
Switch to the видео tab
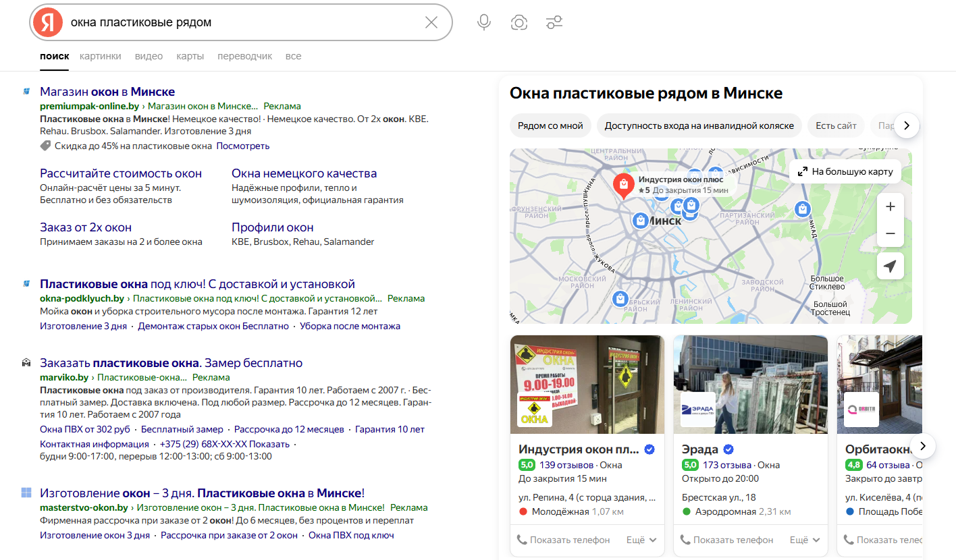pyautogui.click(x=149, y=56)
